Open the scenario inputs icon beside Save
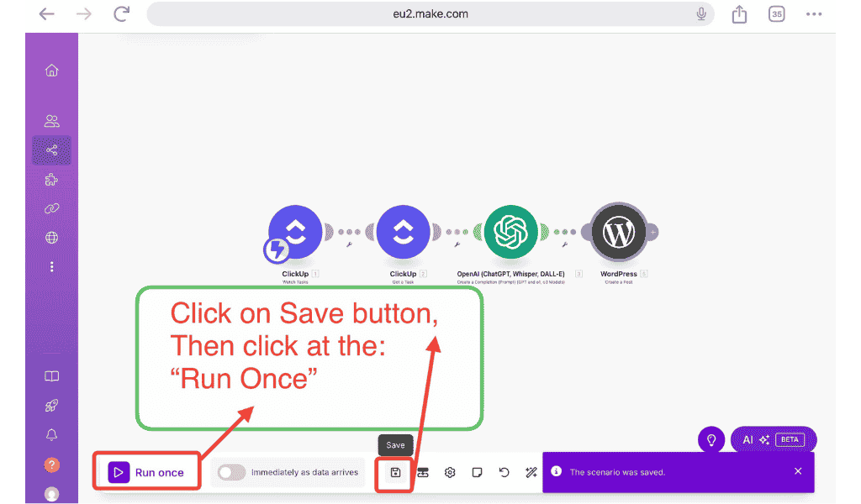This screenshot has width=861, height=504. point(423,472)
